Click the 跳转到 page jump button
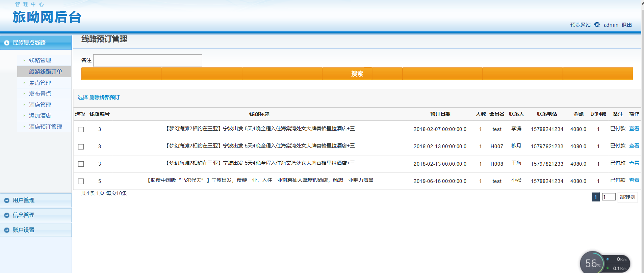This screenshot has height=273, width=644. [x=627, y=197]
